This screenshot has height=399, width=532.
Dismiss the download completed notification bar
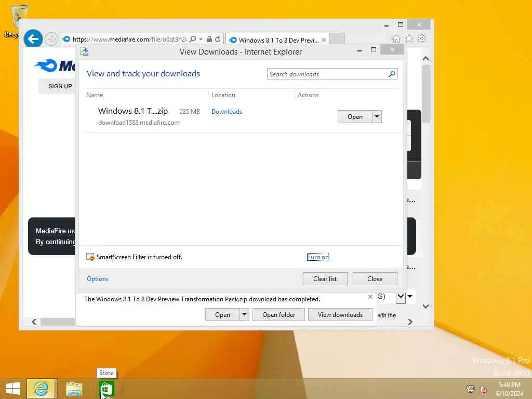(x=370, y=297)
